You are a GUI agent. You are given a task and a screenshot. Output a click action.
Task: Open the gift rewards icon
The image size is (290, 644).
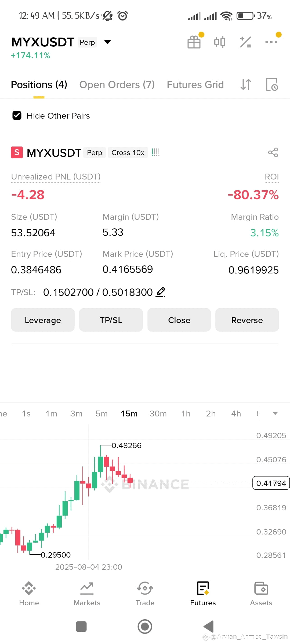(194, 42)
